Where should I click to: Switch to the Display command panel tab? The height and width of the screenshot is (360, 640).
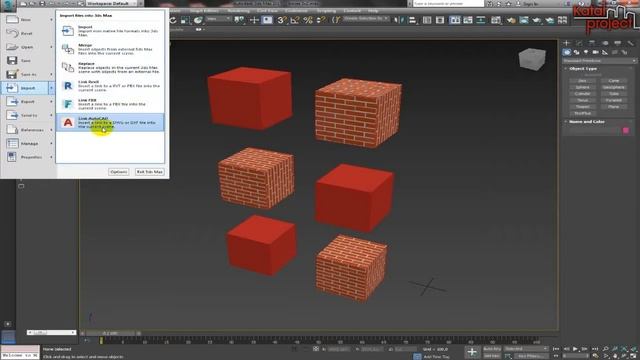click(618, 43)
